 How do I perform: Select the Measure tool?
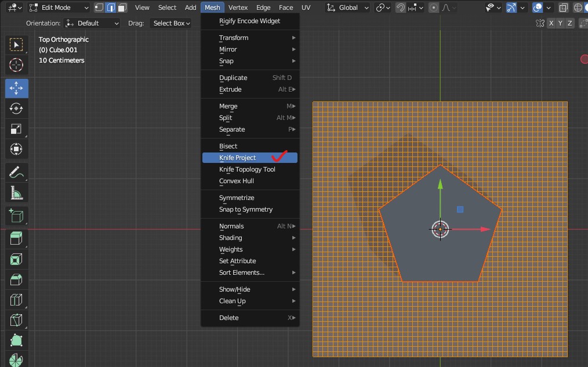click(16, 192)
